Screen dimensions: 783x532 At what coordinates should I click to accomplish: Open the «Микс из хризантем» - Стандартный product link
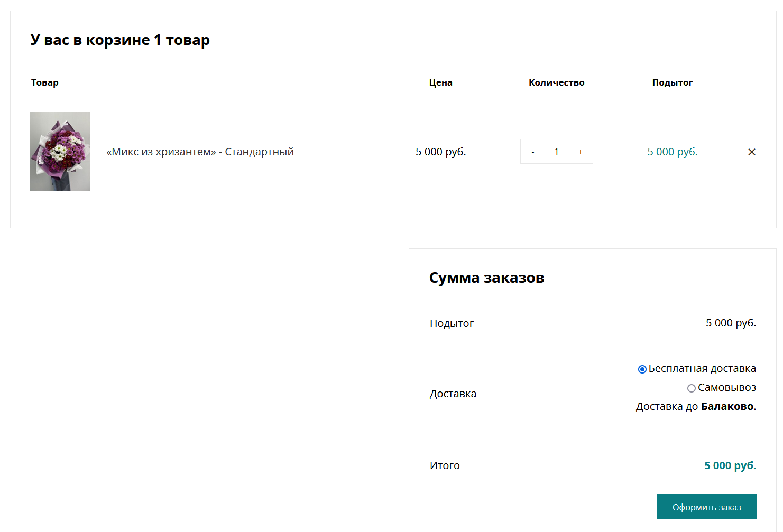(x=200, y=152)
